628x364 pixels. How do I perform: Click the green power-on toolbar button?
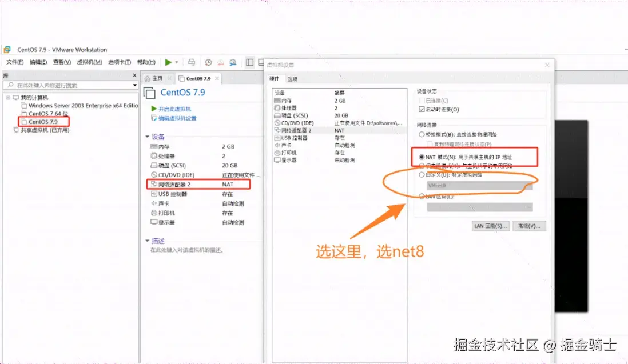[168, 62]
